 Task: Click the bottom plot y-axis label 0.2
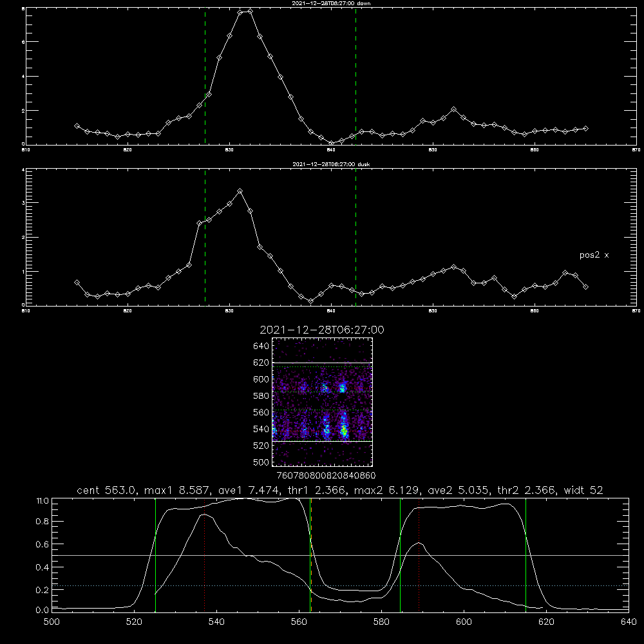(x=43, y=590)
